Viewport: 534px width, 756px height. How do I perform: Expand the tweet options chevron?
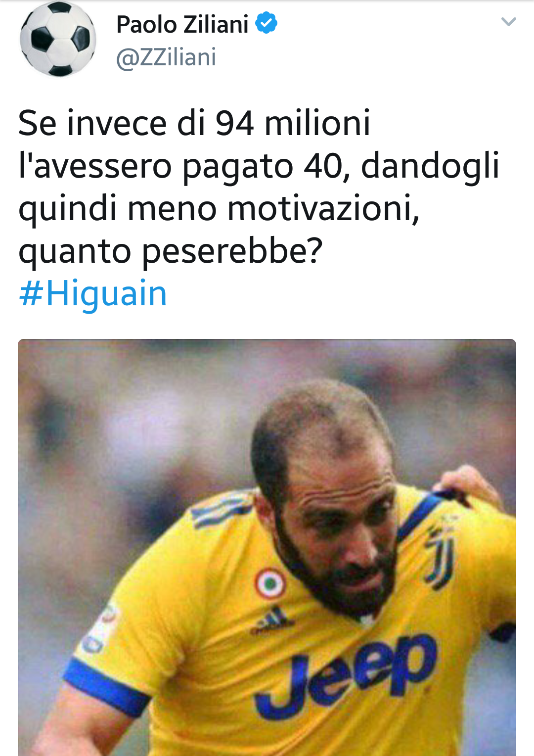click(x=508, y=22)
